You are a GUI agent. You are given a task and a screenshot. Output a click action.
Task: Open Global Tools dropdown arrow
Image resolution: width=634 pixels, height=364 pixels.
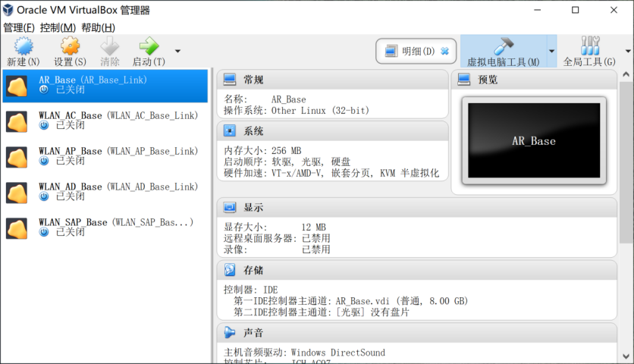coord(628,52)
